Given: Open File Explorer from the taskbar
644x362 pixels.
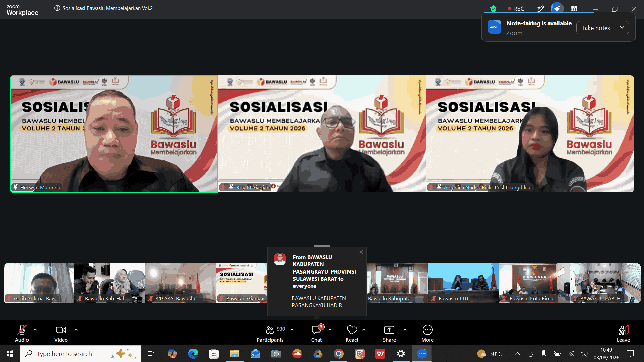Looking at the screenshot, I should tap(234, 354).
